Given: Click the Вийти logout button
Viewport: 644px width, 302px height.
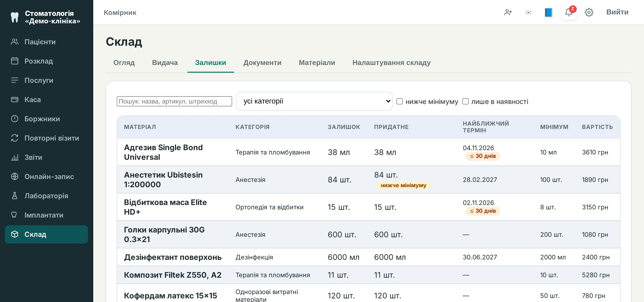Looking at the screenshot, I should tap(617, 12).
